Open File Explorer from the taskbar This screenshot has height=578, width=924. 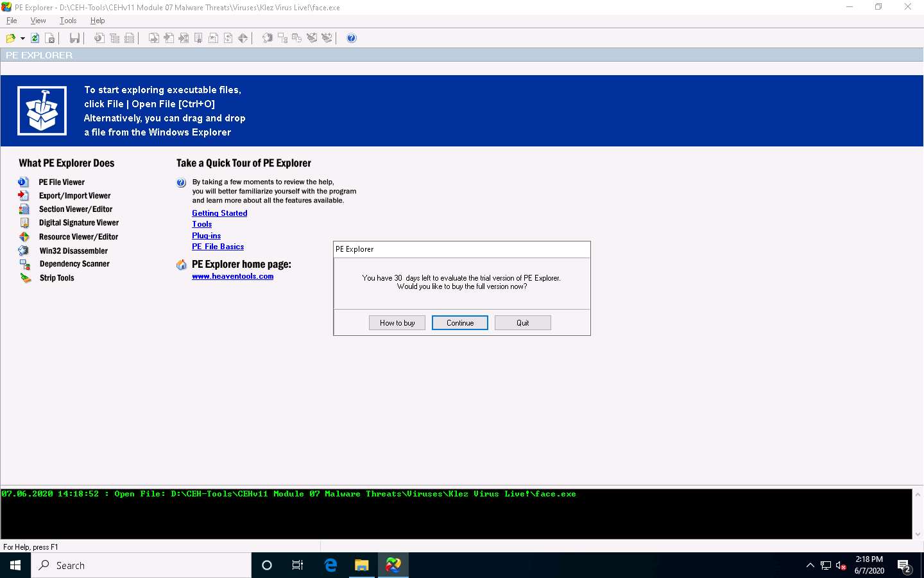[x=362, y=565]
